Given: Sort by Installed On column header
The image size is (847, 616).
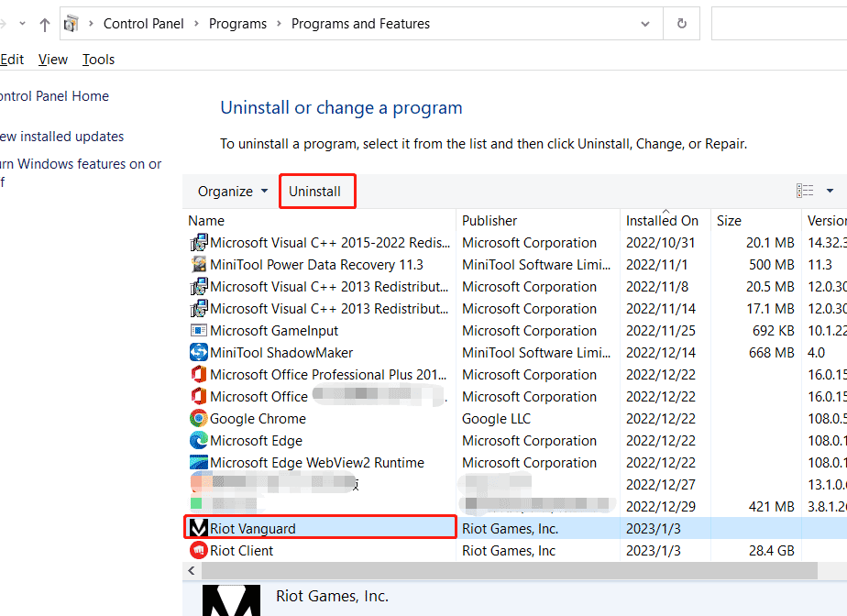Looking at the screenshot, I should coord(662,220).
